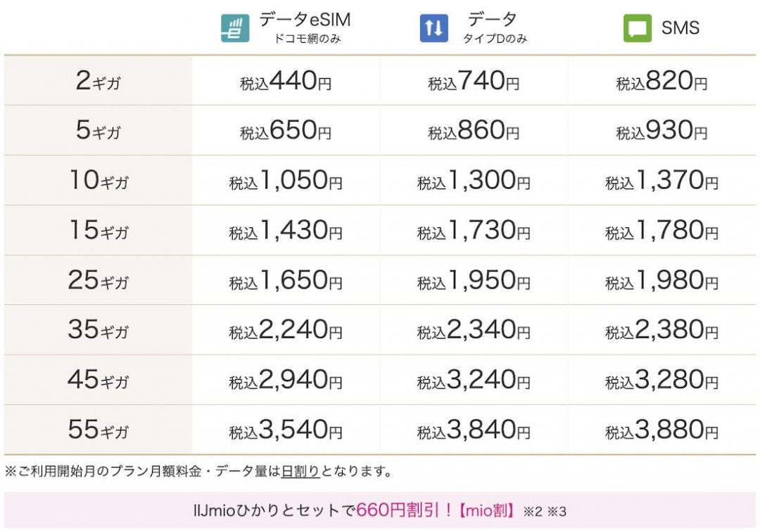Click the 税込2,340円 data price cell

[474, 330]
